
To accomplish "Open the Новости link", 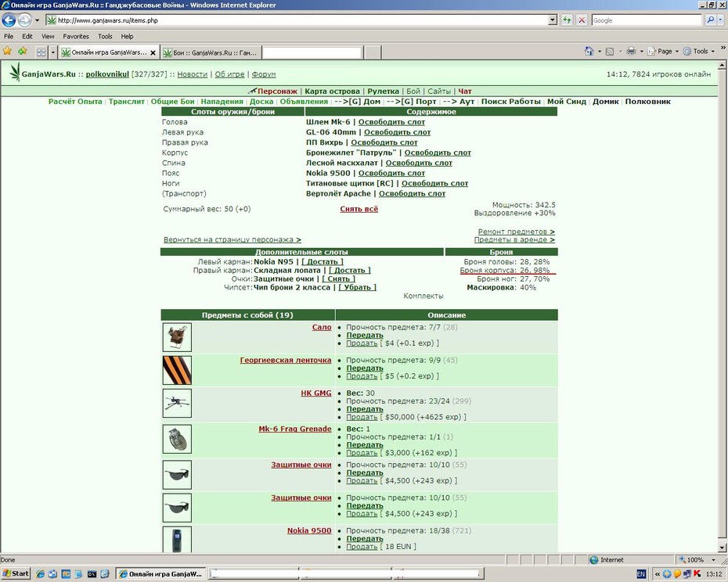I will coord(193,74).
